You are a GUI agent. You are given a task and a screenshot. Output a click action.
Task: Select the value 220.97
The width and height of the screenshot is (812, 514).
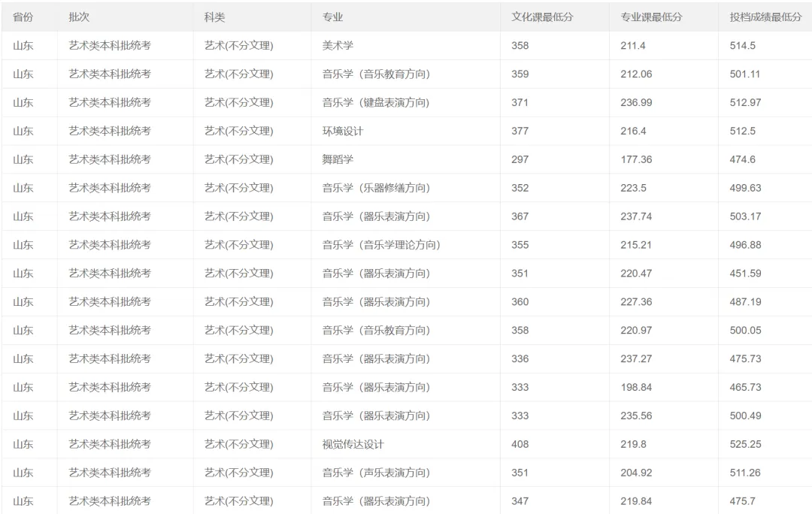tap(636, 330)
